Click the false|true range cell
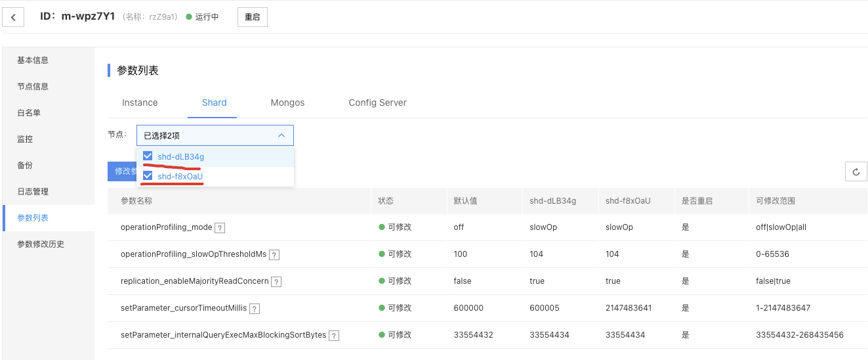This screenshot has height=360, width=868. point(773,281)
